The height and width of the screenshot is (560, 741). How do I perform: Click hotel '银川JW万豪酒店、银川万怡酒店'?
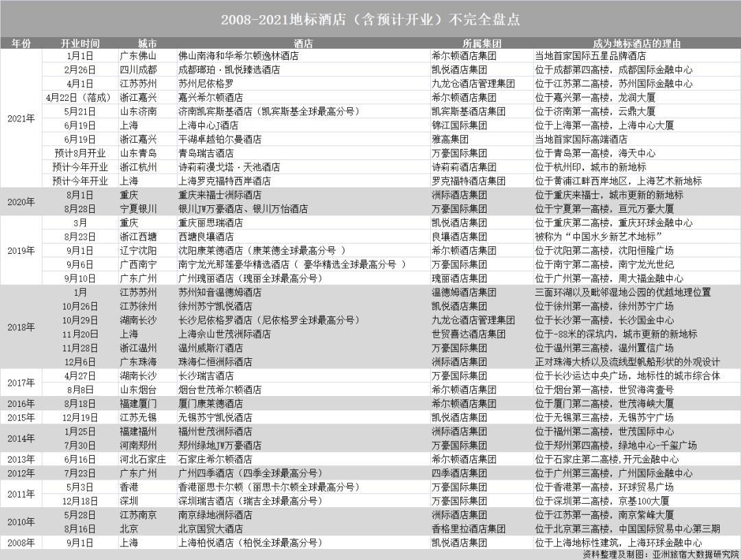pos(243,209)
